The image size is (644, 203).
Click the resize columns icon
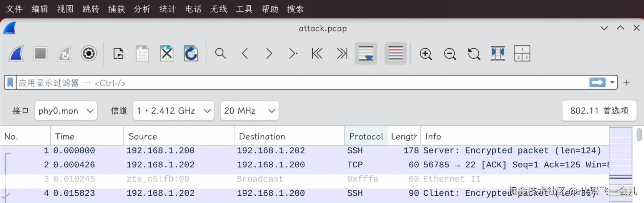(498, 53)
